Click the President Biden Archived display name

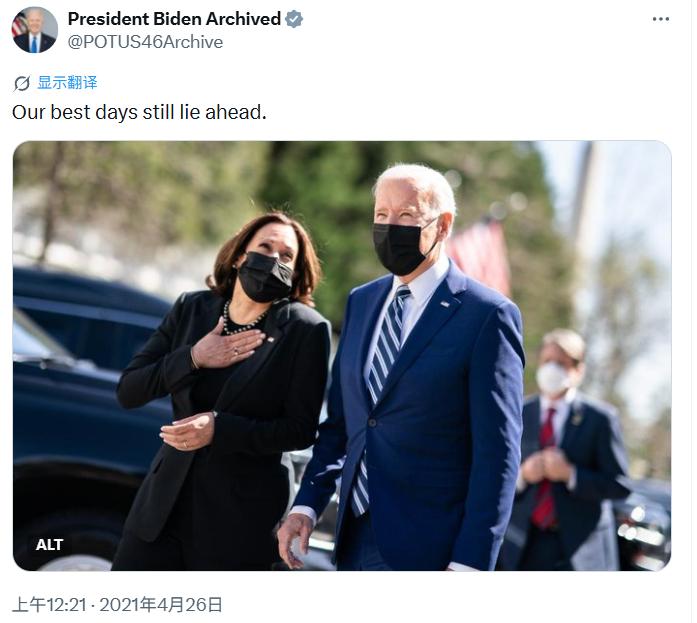coord(174,19)
